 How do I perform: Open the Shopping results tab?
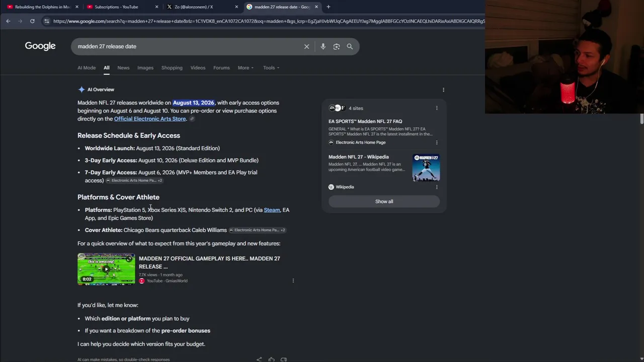coord(172,68)
